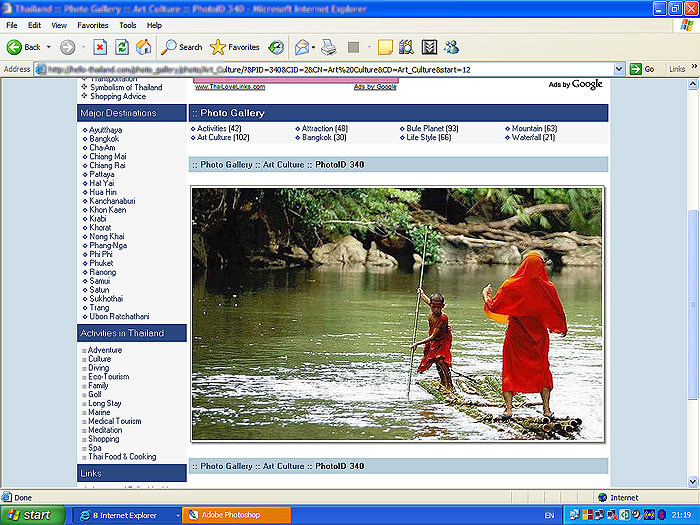Refresh the current page
Viewport: 700px width, 525px height.
click(x=122, y=47)
